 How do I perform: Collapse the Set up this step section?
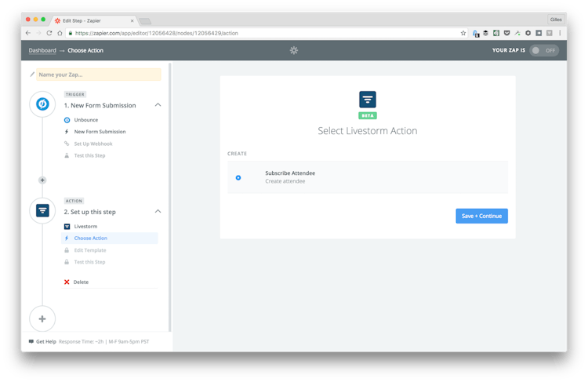[x=158, y=211]
